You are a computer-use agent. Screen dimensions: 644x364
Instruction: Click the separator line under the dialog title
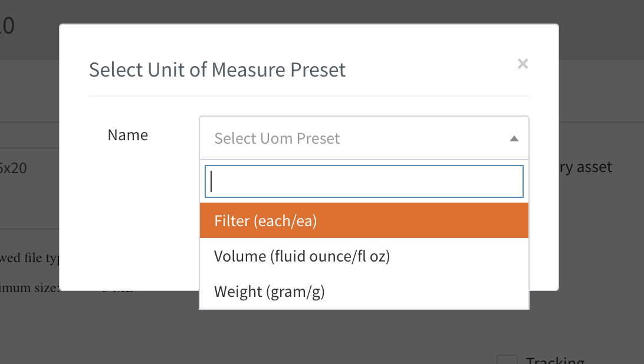point(309,95)
